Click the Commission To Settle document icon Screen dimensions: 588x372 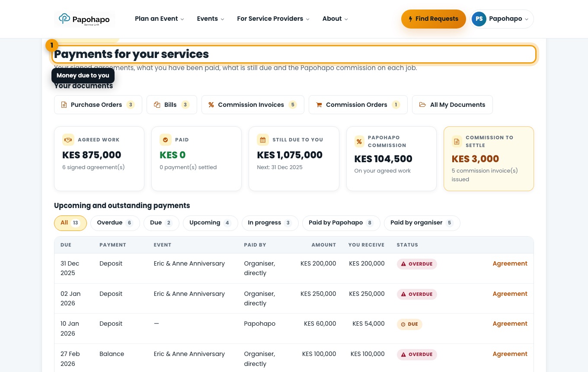[457, 141]
